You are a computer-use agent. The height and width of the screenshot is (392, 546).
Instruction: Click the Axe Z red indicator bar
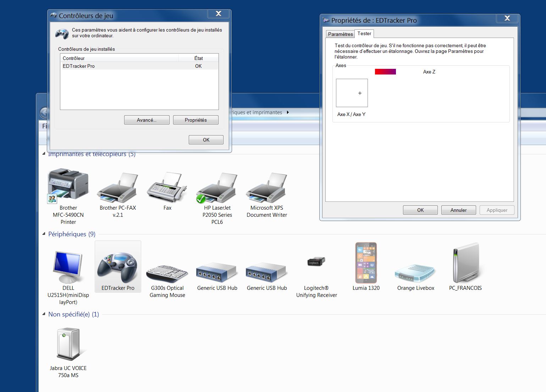pos(385,72)
